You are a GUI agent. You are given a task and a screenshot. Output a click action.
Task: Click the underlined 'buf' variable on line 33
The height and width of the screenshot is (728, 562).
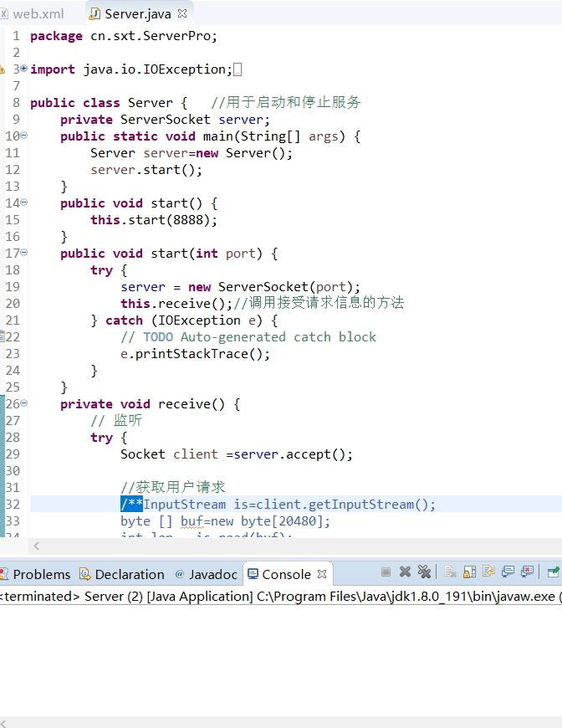pos(192,521)
